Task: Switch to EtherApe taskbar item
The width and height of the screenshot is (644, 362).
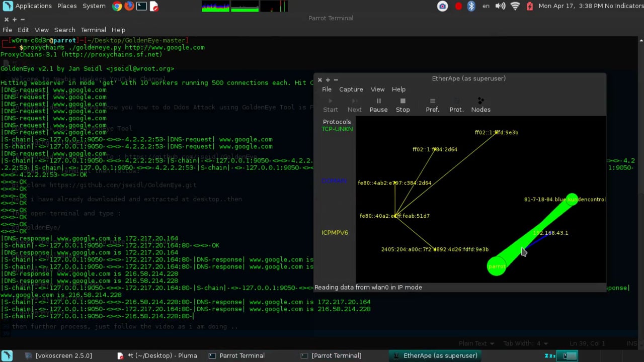Action: pyautogui.click(x=435, y=355)
